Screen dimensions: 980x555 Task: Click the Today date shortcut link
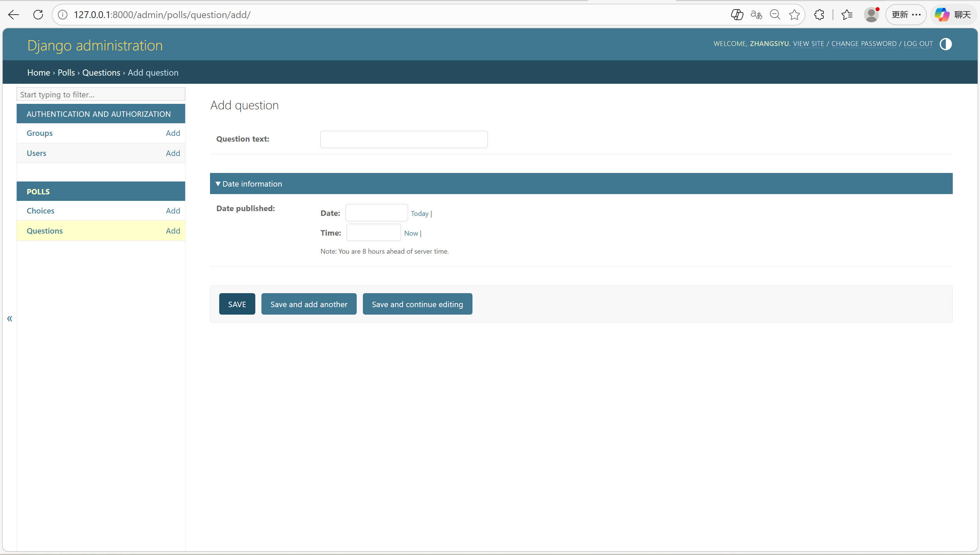pyautogui.click(x=419, y=213)
